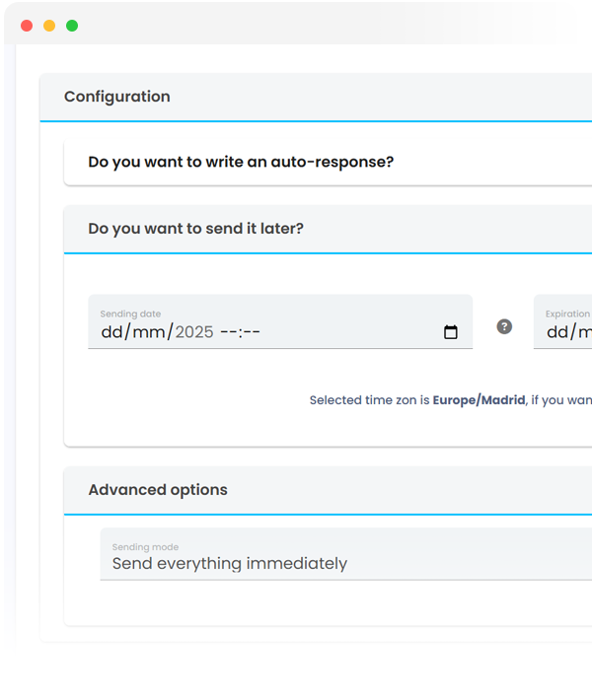The height and width of the screenshot is (700, 592).
Task: Collapse the 'Do you want to send it later?' section
Action: (x=328, y=229)
